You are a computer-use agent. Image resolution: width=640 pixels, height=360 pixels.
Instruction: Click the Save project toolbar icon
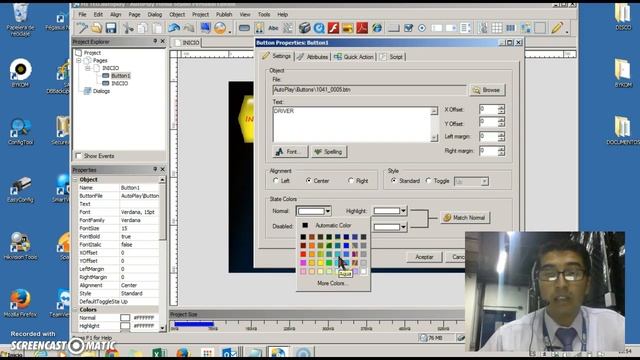point(111,28)
